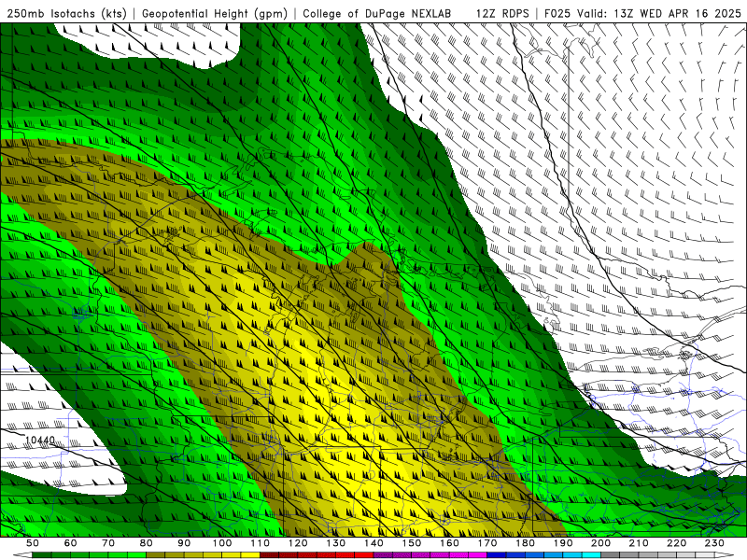Click the 230 value on the color scale

point(714,543)
